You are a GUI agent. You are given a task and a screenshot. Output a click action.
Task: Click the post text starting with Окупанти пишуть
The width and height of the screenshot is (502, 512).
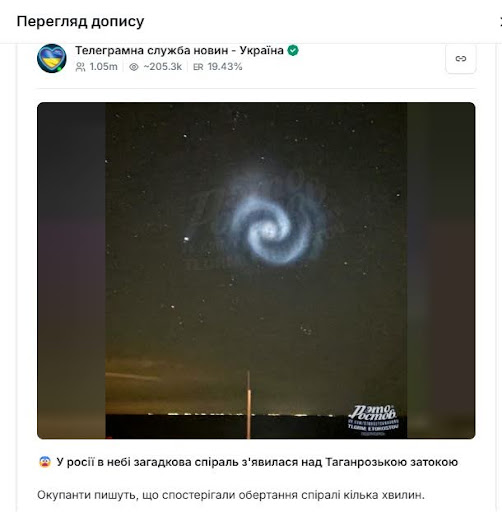click(231, 495)
